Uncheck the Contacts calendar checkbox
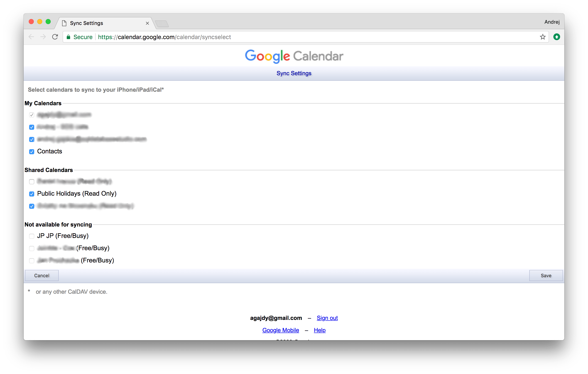Viewport: 588px width, 374px height. pos(32,152)
